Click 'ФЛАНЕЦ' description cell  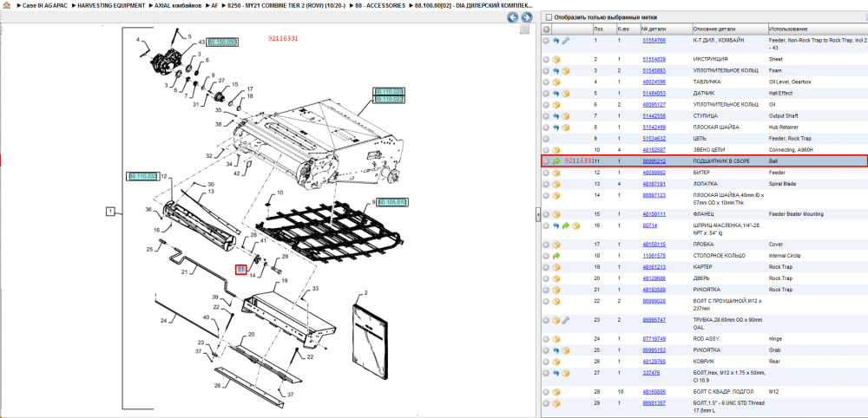[x=704, y=214]
